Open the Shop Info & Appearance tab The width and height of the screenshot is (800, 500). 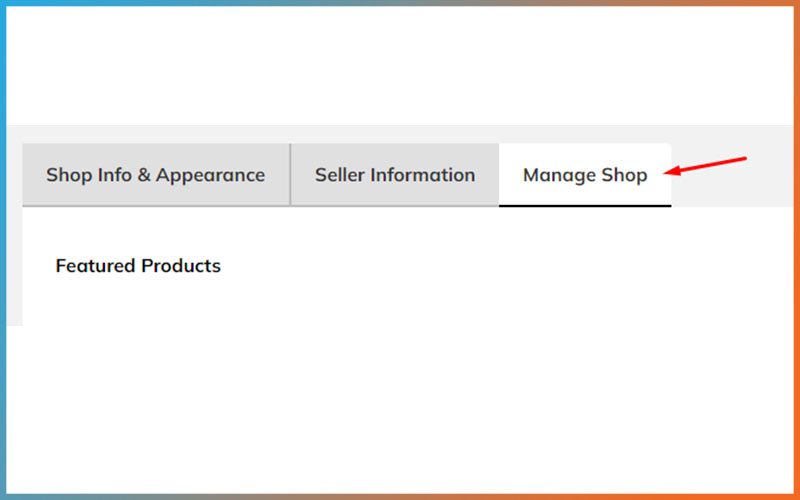[x=156, y=175]
